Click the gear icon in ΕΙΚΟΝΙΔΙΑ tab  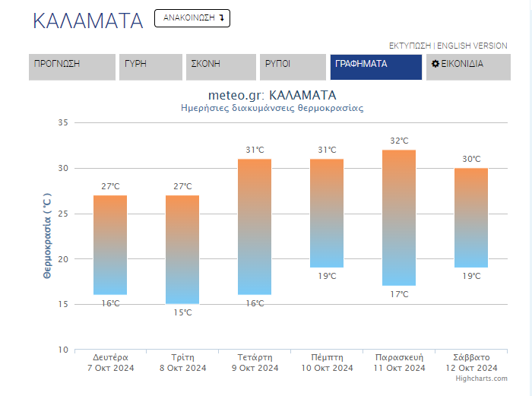point(435,63)
